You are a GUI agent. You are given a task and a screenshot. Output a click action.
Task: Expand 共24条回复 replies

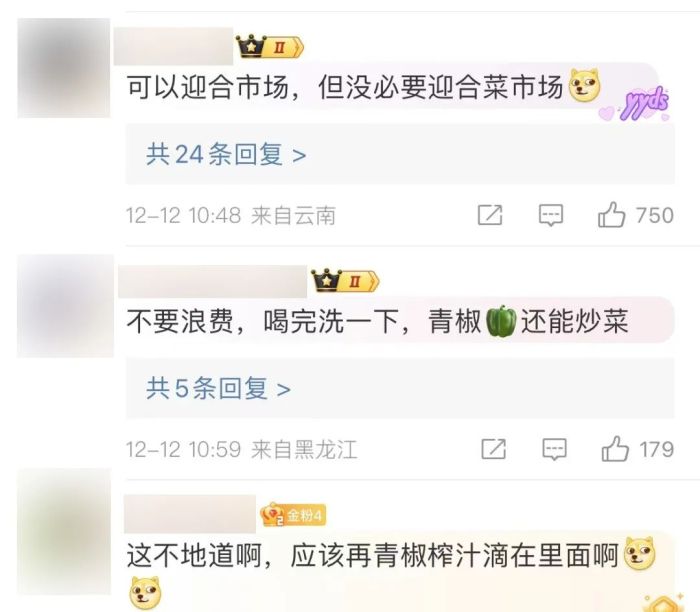click(226, 155)
